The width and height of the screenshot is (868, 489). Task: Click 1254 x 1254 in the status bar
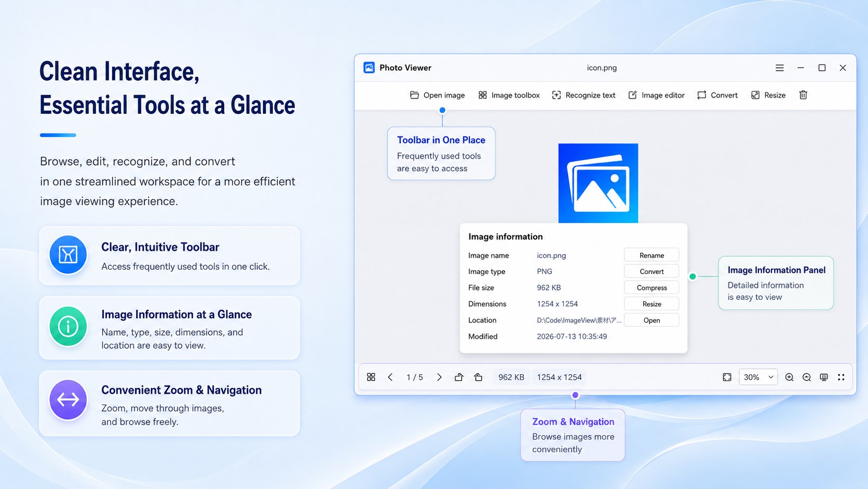(x=559, y=377)
